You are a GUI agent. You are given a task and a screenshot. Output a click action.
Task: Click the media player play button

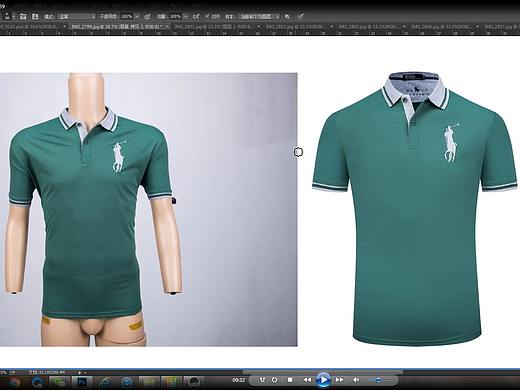323,380
